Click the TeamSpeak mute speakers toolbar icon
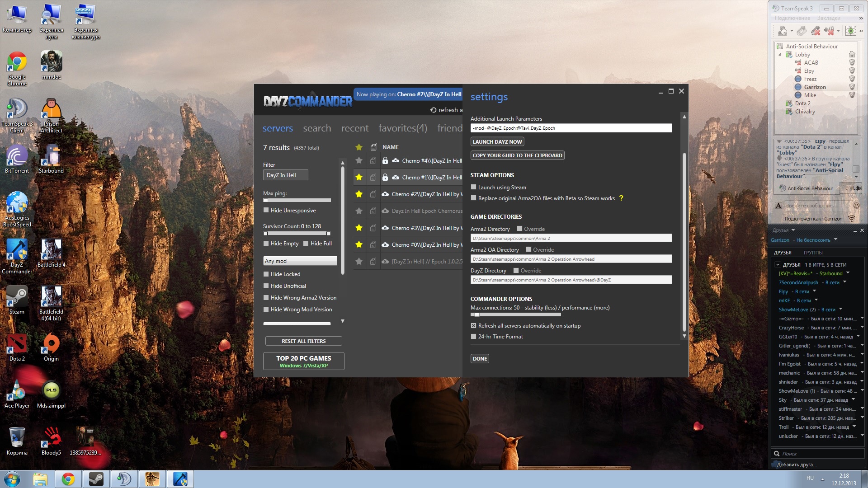The width and height of the screenshot is (868, 488). 829,31
